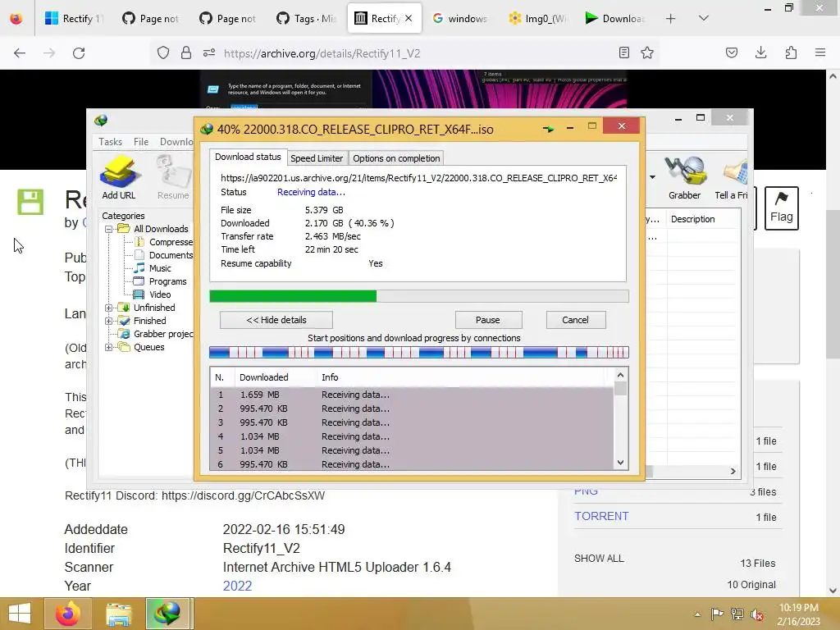Open the Windows Start button
The image size is (840, 630).
click(20, 614)
